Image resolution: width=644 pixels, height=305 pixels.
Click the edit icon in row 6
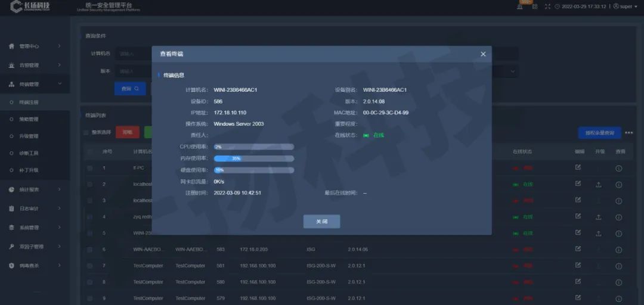[x=577, y=249]
